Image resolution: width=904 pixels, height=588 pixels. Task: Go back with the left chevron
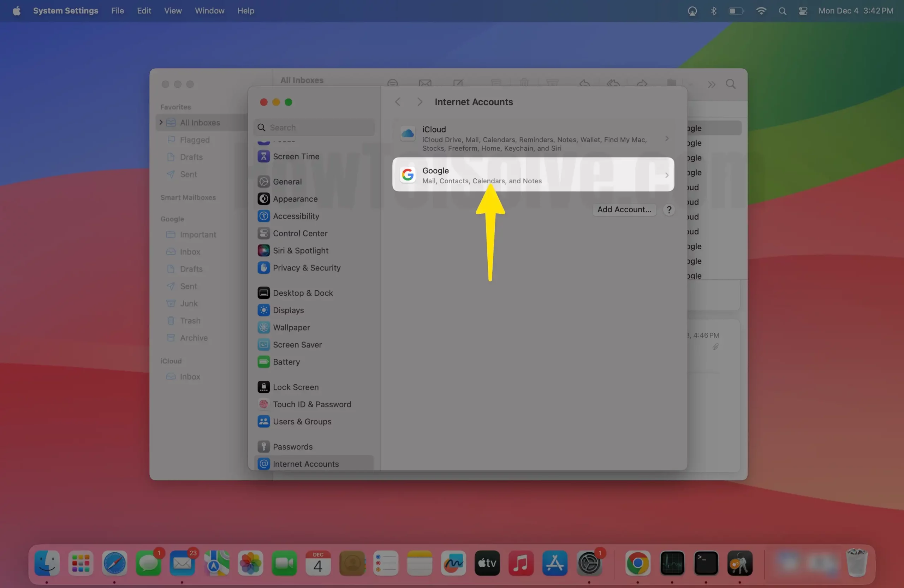point(397,102)
